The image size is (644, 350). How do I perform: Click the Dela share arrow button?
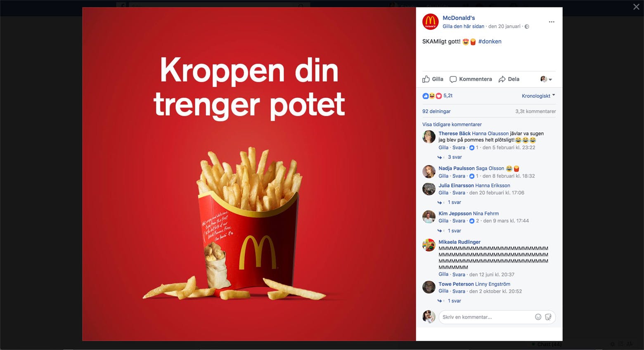(509, 79)
